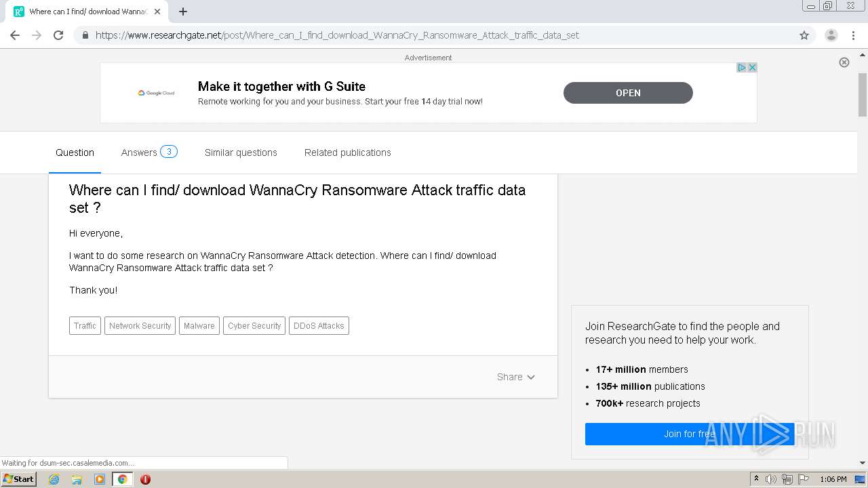Open Chrome's three-dot menu
The width and height of the screenshot is (868, 488).
853,35
